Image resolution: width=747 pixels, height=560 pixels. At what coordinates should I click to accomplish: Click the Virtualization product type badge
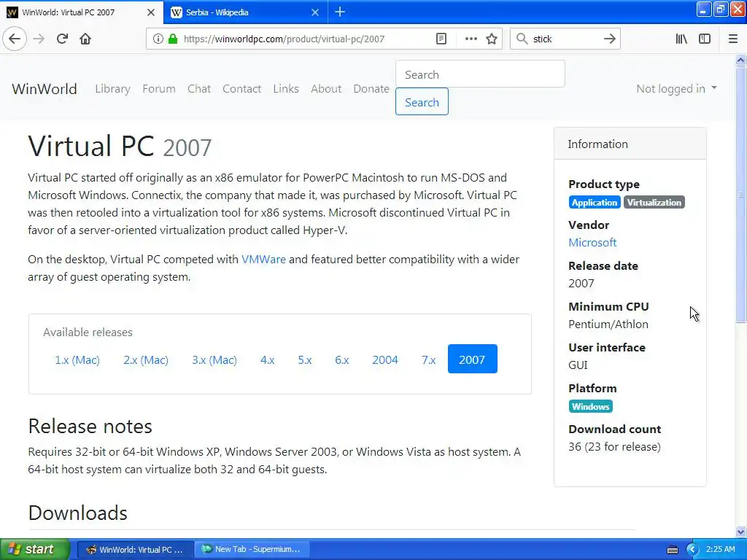pos(654,203)
